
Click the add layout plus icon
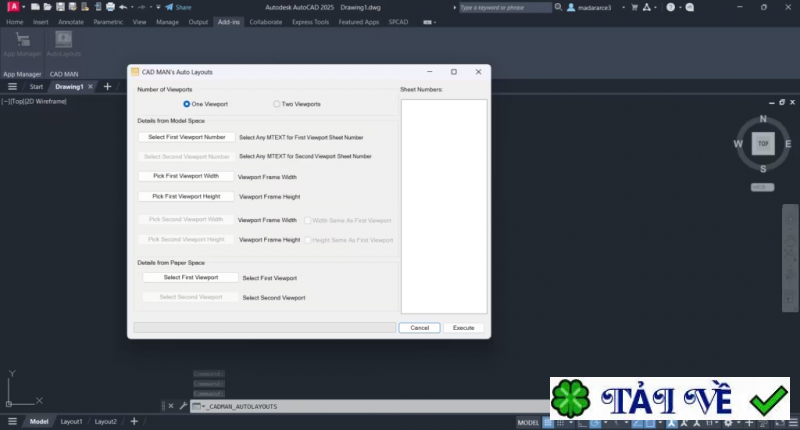(134, 421)
